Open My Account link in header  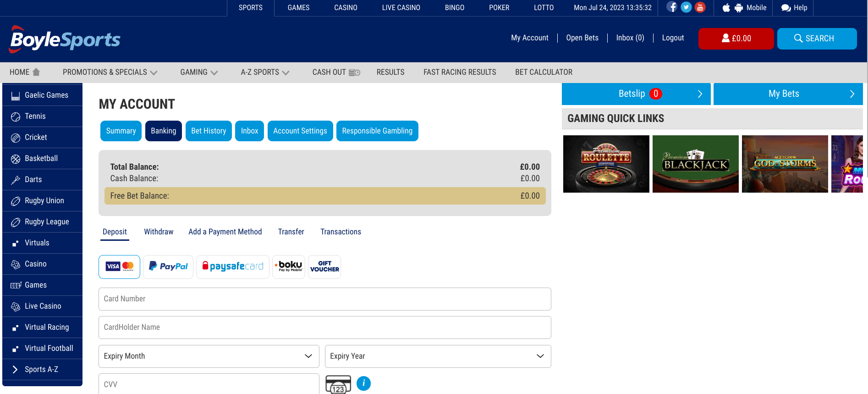pyautogui.click(x=530, y=38)
